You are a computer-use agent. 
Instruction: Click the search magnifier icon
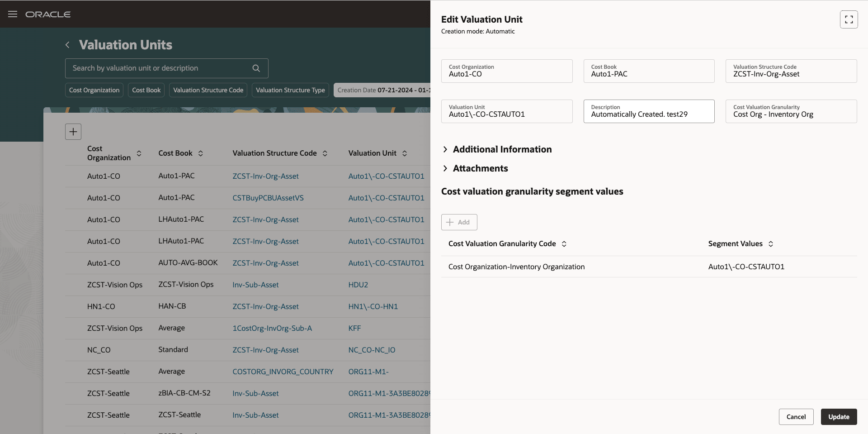click(256, 68)
